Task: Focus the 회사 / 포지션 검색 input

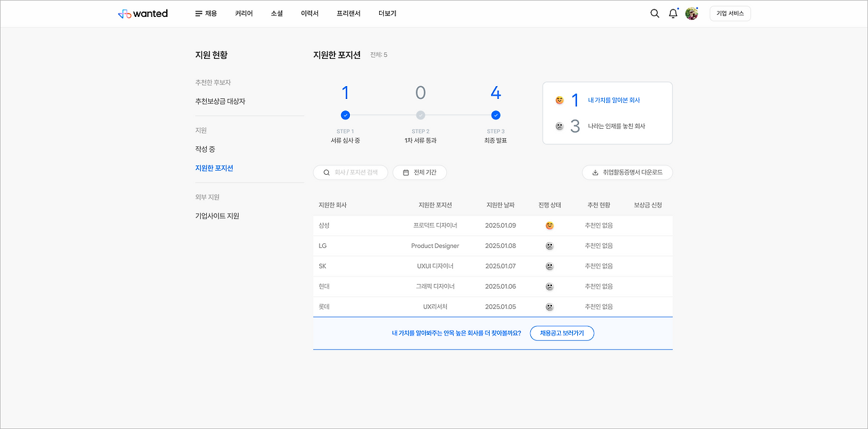Action: (x=351, y=173)
